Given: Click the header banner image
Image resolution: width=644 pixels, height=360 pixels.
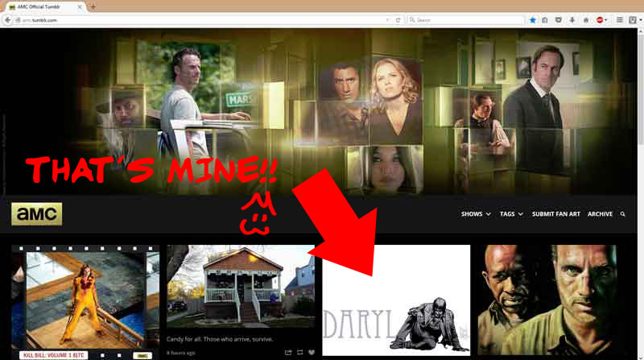Looking at the screenshot, I should pyautogui.click(x=318, y=112).
